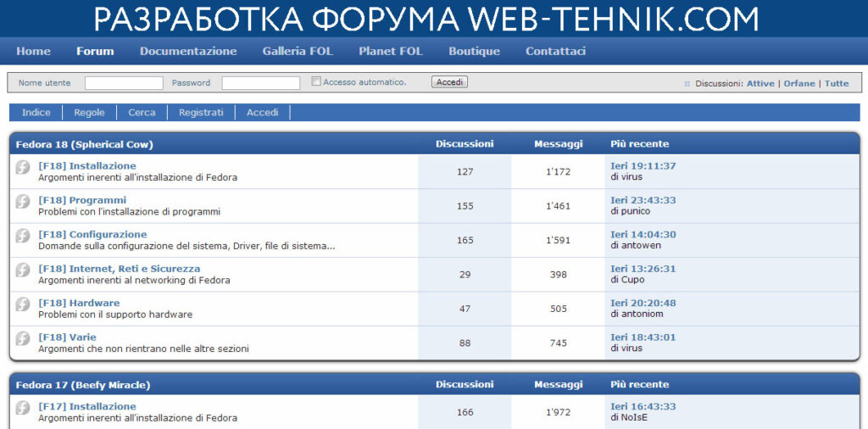Open latest post Ieri 18:43:01
868x429 pixels.
pos(643,337)
